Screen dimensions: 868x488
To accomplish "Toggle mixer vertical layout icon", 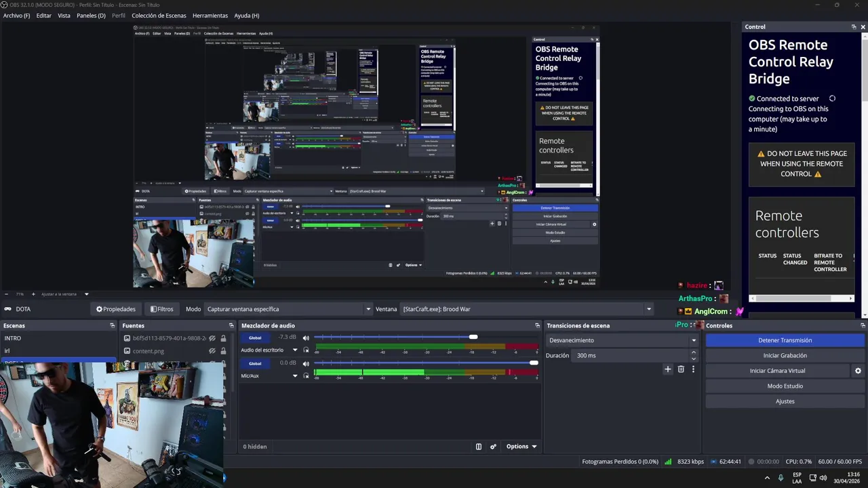I will point(479,447).
